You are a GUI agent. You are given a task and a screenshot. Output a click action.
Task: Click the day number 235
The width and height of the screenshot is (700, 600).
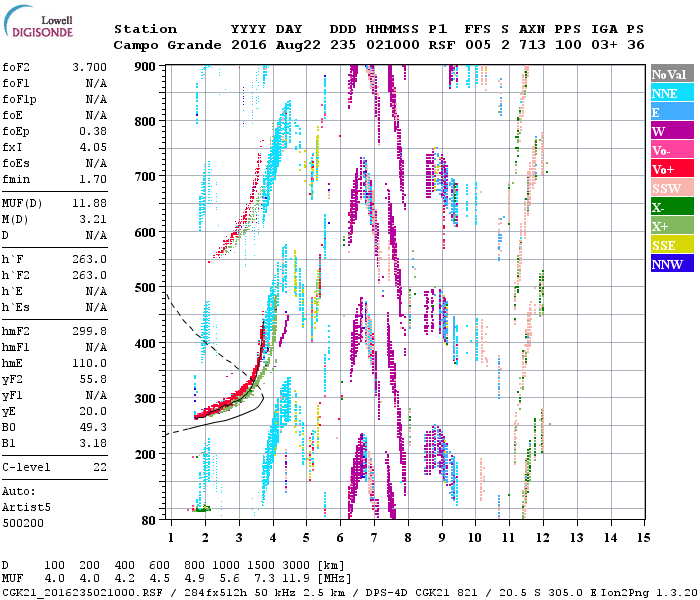(x=343, y=45)
